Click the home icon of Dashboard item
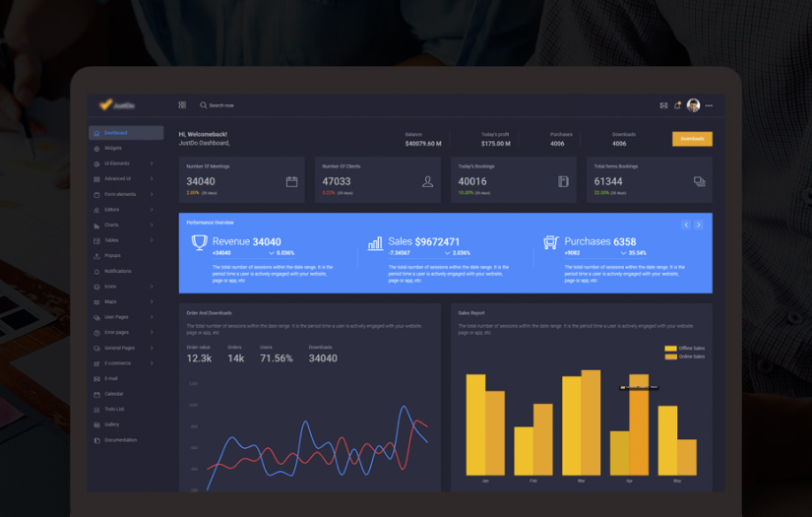 point(96,133)
